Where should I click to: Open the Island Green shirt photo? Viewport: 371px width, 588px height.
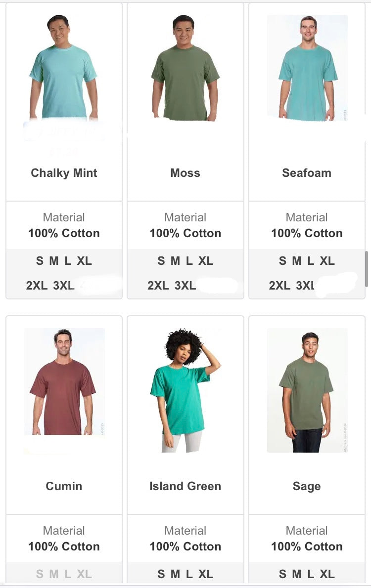[185, 390]
